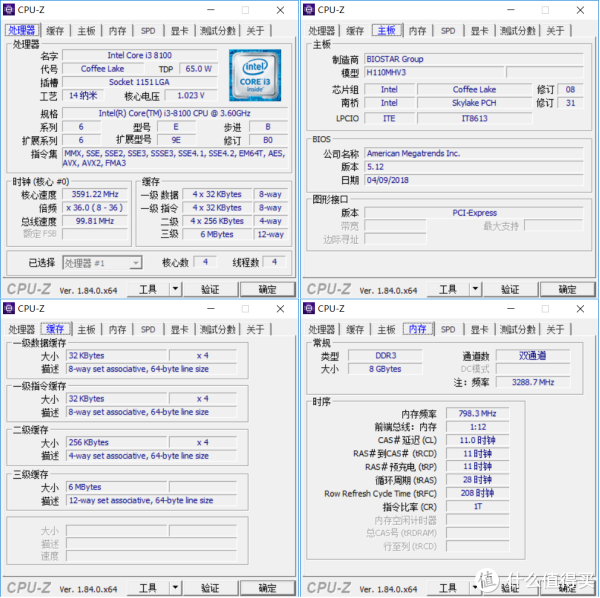
Task: Click the 6 MBytes size in the cache window
Action: tap(117, 487)
